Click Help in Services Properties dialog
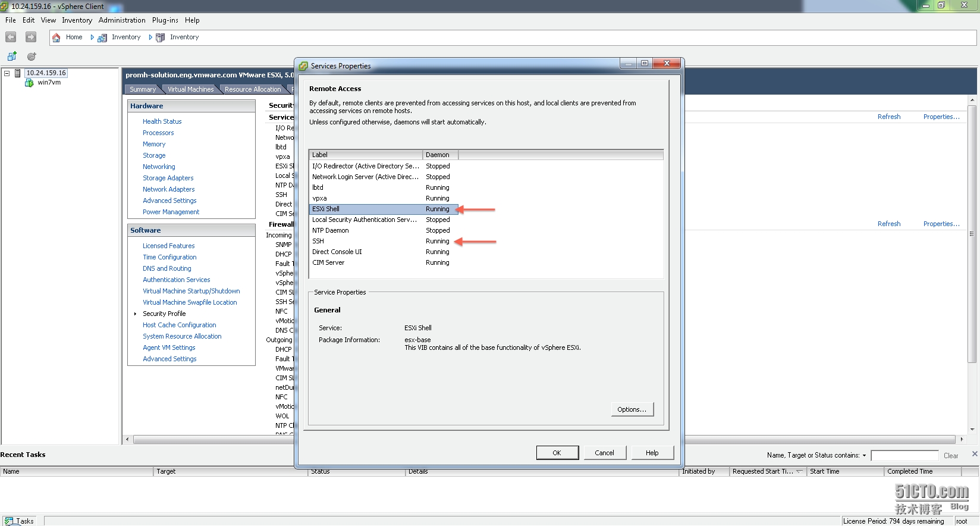The height and width of the screenshot is (526, 980). click(x=652, y=453)
